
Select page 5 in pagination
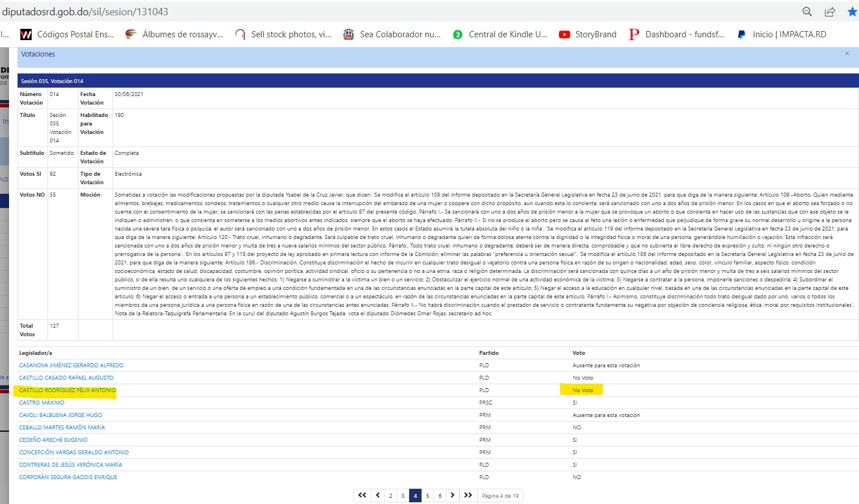427,496
